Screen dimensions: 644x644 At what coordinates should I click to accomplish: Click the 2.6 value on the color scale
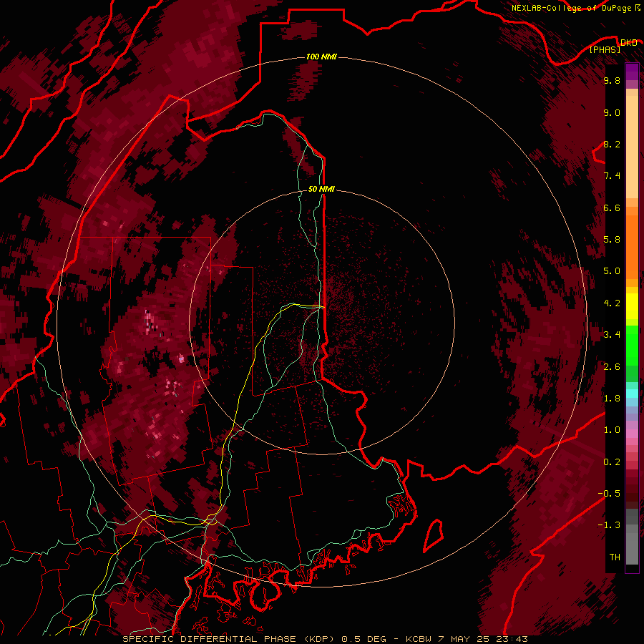[612, 367]
